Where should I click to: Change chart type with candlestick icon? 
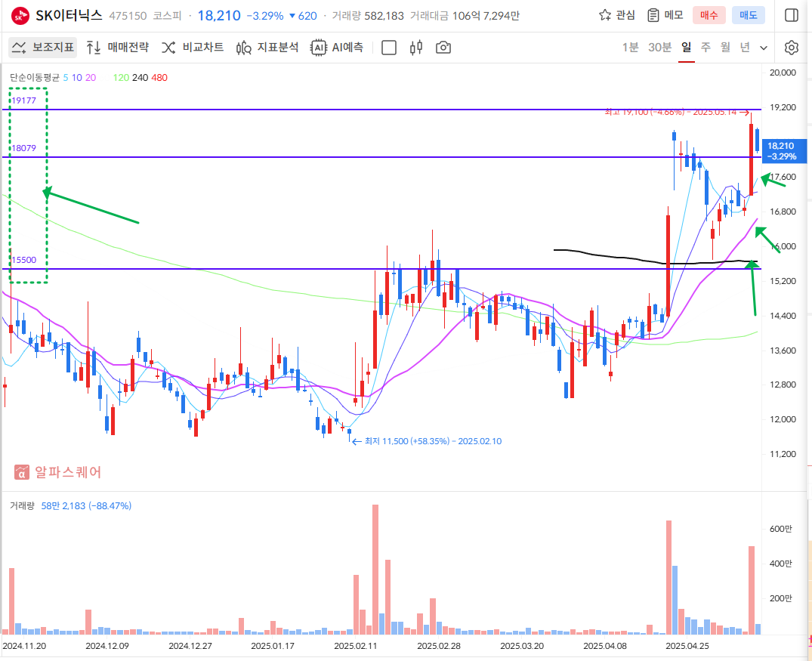tap(416, 48)
